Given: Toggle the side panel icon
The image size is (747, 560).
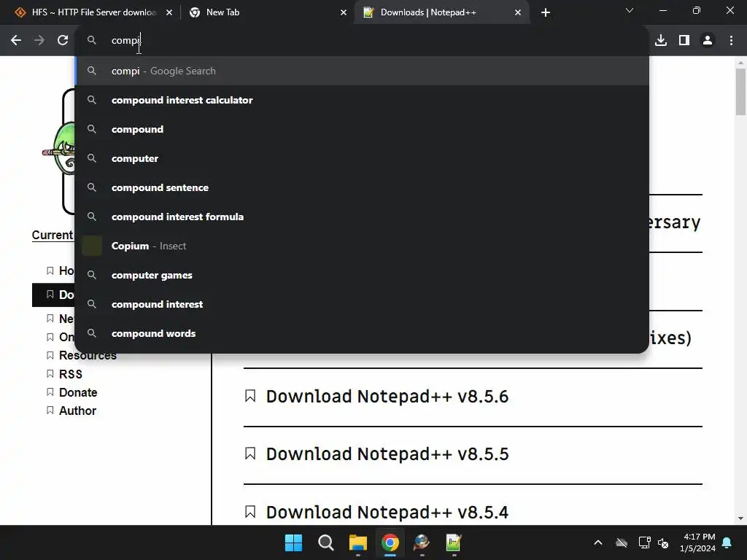Looking at the screenshot, I should tap(684, 41).
